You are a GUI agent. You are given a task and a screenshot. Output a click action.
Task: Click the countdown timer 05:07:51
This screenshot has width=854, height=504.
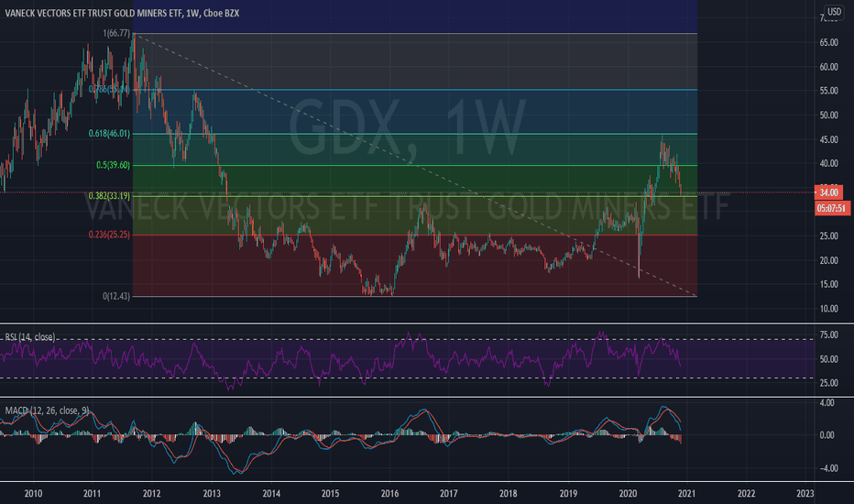coord(831,208)
